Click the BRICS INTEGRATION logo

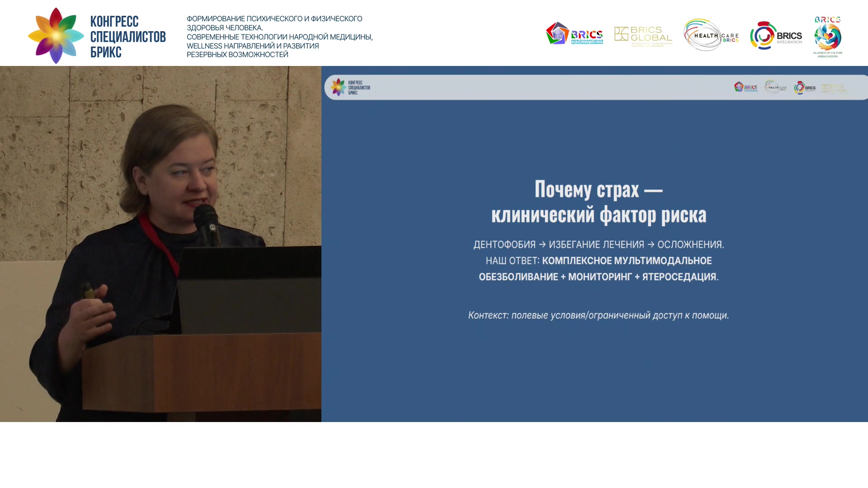[776, 35]
